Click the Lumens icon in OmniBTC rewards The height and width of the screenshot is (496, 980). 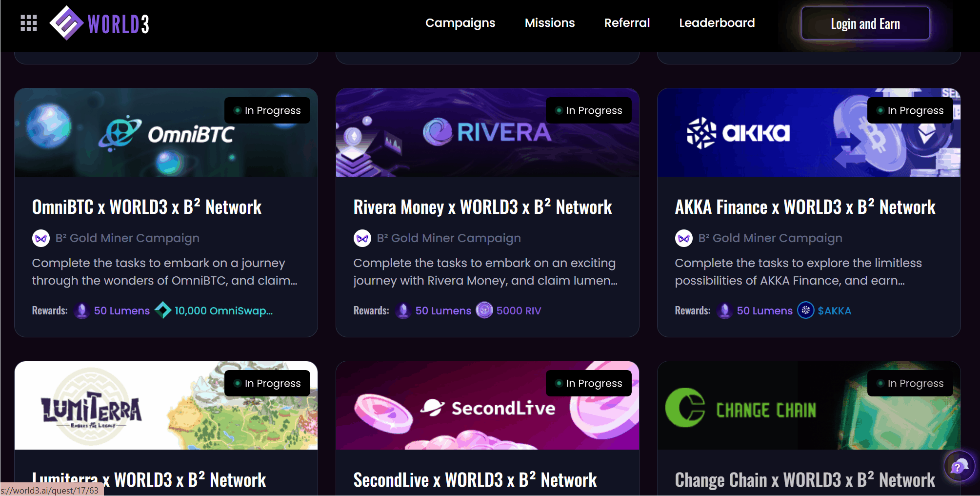coord(82,310)
